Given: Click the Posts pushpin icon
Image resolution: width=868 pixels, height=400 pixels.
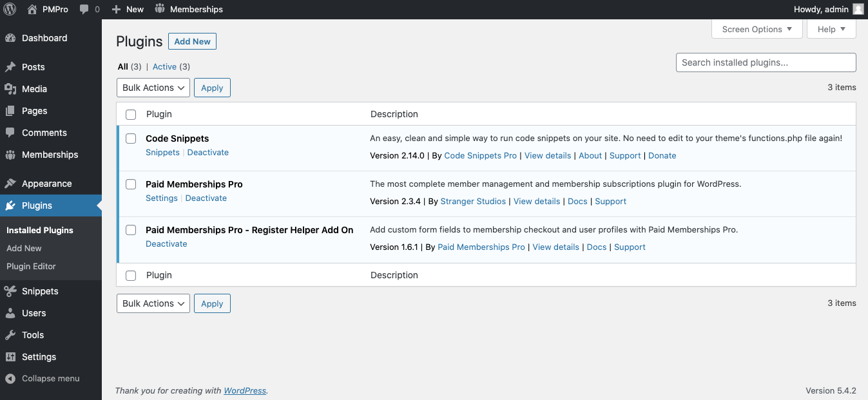Looking at the screenshot, I should (x=13, y=66).
